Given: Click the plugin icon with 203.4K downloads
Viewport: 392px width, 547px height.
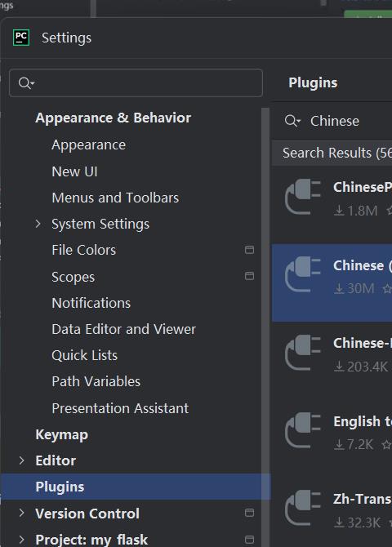Looking at the screenshot, I should (x=303, y=353).
